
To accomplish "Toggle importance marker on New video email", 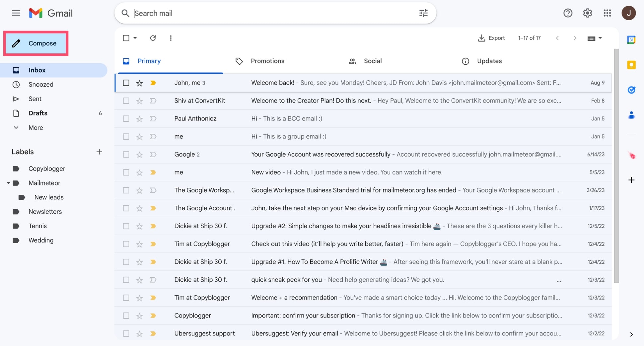I will point(153,173).
